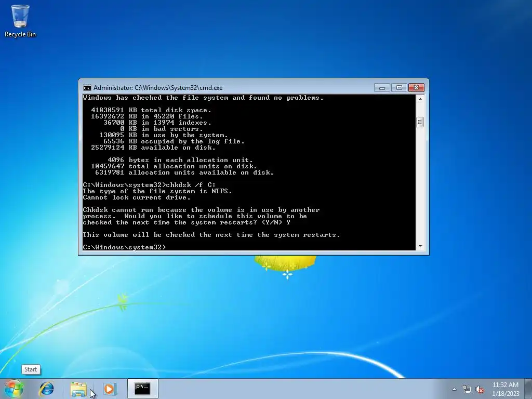Click the Show desktop button

tap(528, 389)
